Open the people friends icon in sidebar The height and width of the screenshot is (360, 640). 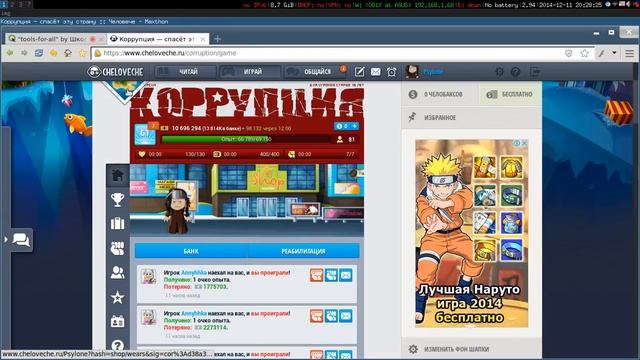pyautogui.click(x=118, y=273)
